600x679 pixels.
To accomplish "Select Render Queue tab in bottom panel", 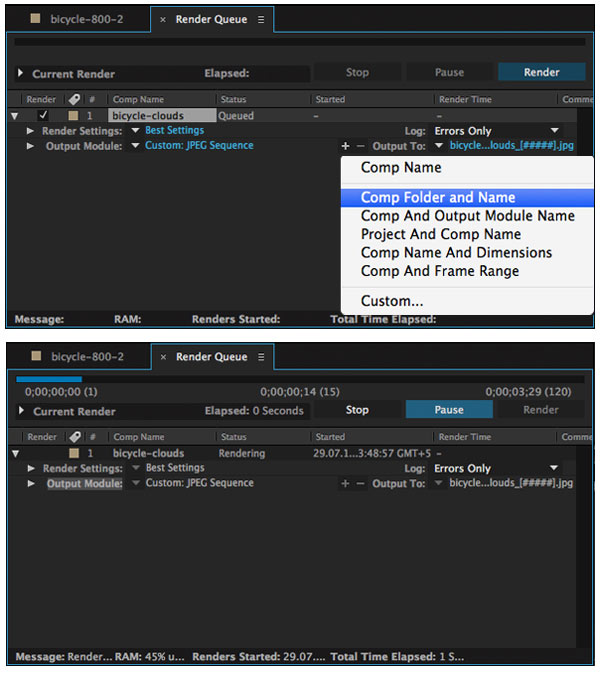I will click(212, 357).
